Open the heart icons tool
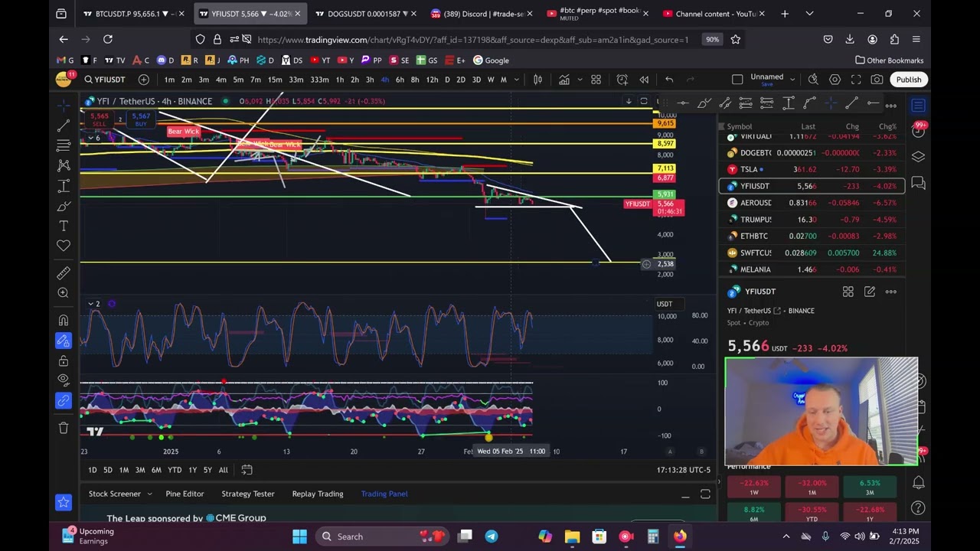Screen dimensions: 980x551 click(x=64, y=246)
